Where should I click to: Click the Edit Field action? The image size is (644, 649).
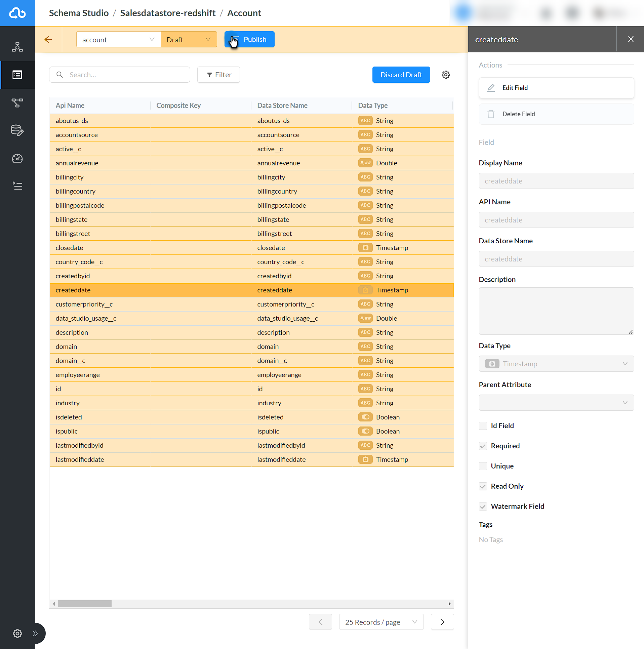pos(556,88)
